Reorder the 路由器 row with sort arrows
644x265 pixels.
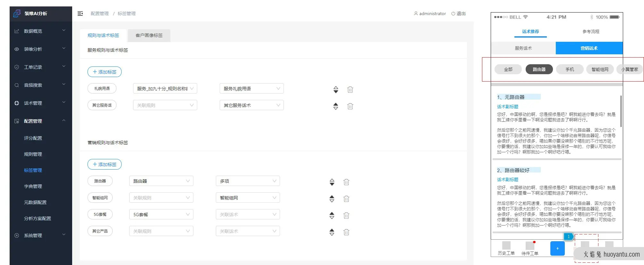click(332, 182)
